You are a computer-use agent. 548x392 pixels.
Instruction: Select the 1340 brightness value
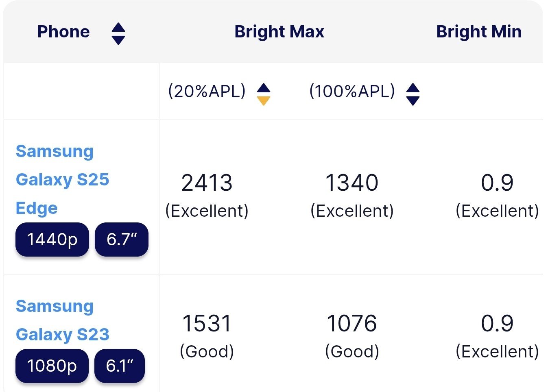(352, 183)
